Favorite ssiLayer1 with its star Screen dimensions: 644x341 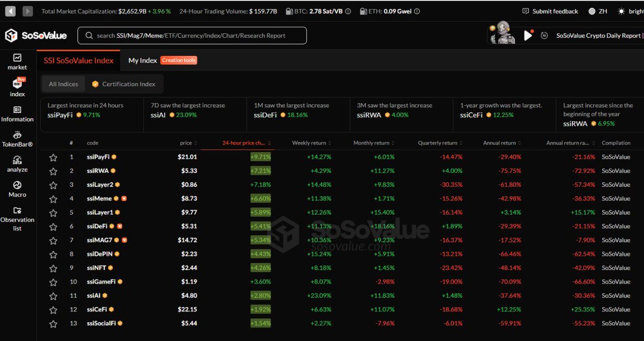(53, 213)
